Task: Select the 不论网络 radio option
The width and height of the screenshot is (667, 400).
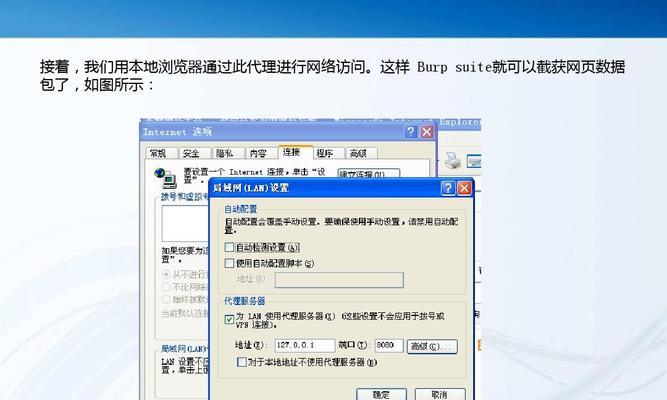Action: 166,287
